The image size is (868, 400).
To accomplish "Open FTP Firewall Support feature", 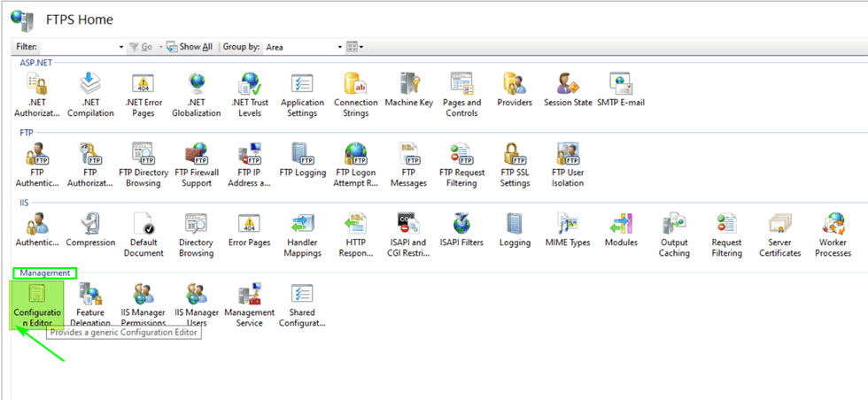I will [x=196, y=165].
